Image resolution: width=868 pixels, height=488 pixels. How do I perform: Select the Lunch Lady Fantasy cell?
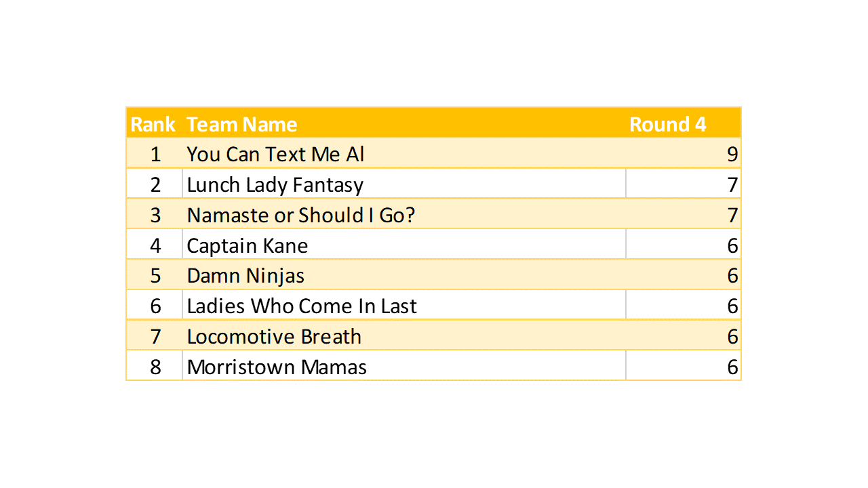(x=275, y=185)
